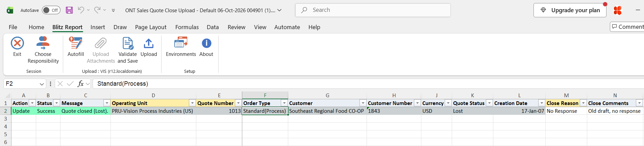Open the Environments setup
Viewport: 644px width, 146px height.
181,47
